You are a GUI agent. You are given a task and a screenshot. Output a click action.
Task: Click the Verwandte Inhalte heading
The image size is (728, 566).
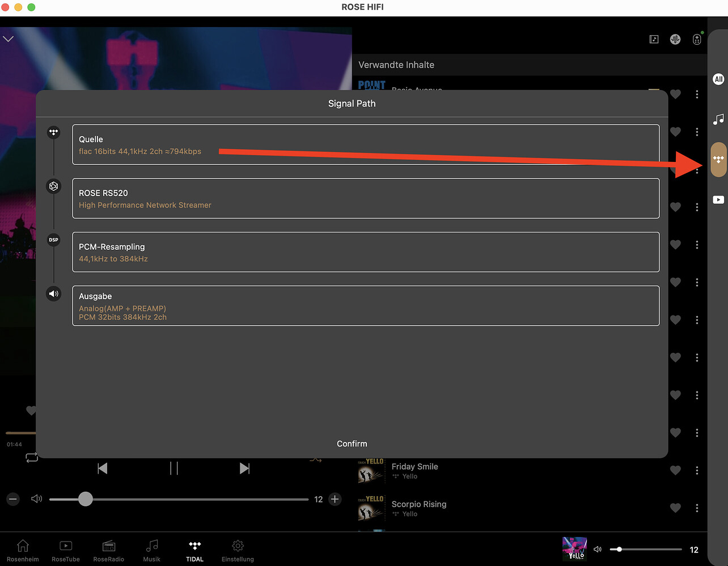[396, 65]
